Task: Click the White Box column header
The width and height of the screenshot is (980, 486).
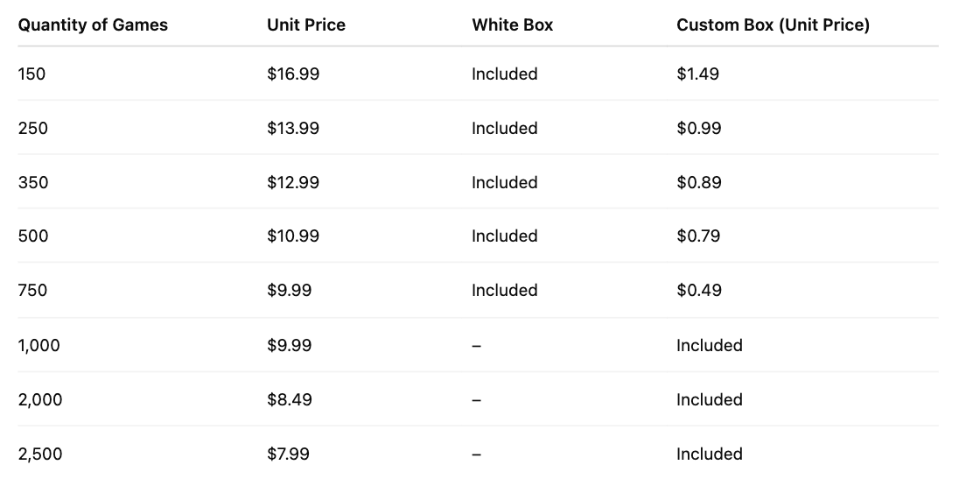Action: click(x=513, y=25)
